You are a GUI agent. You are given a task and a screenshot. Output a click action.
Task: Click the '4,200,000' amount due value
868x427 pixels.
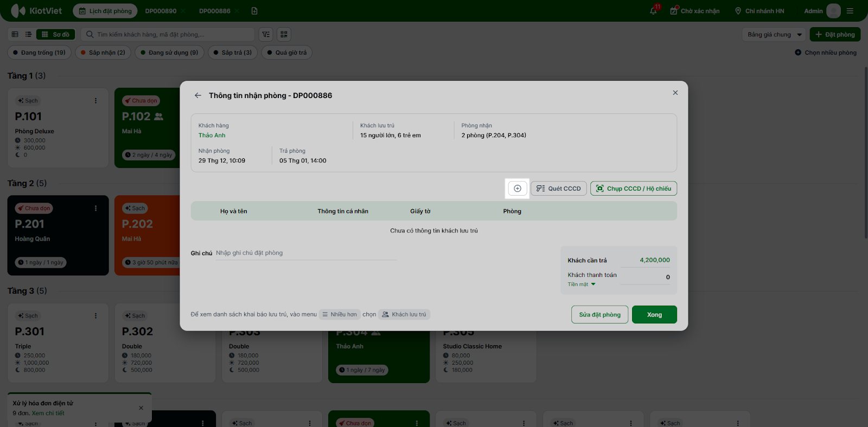tap(655, 260)
